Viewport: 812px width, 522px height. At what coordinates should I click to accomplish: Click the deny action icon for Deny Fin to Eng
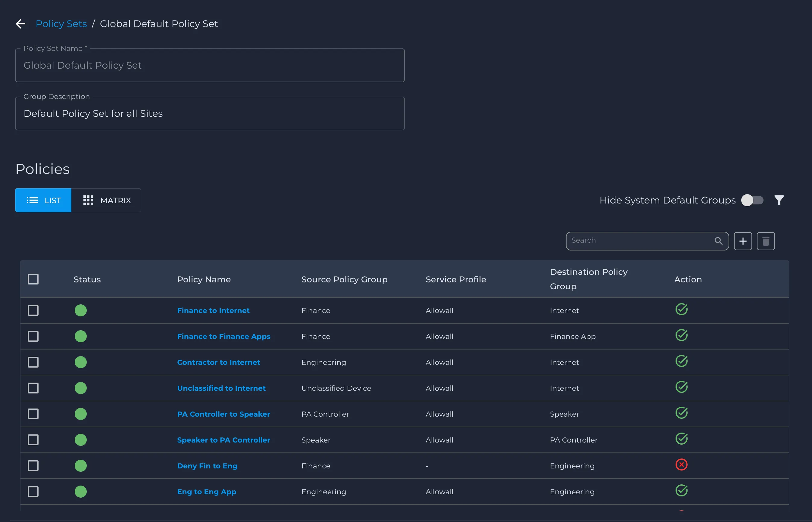click(681, 465)
